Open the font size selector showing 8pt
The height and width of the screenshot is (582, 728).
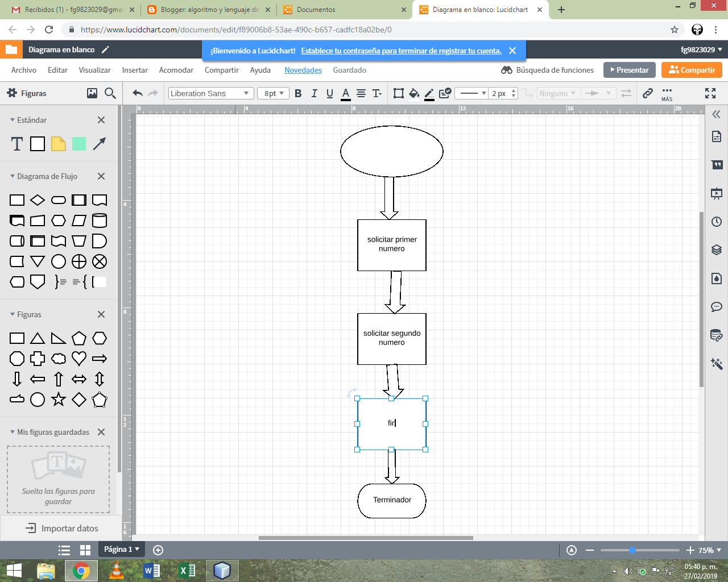(272, 93)
